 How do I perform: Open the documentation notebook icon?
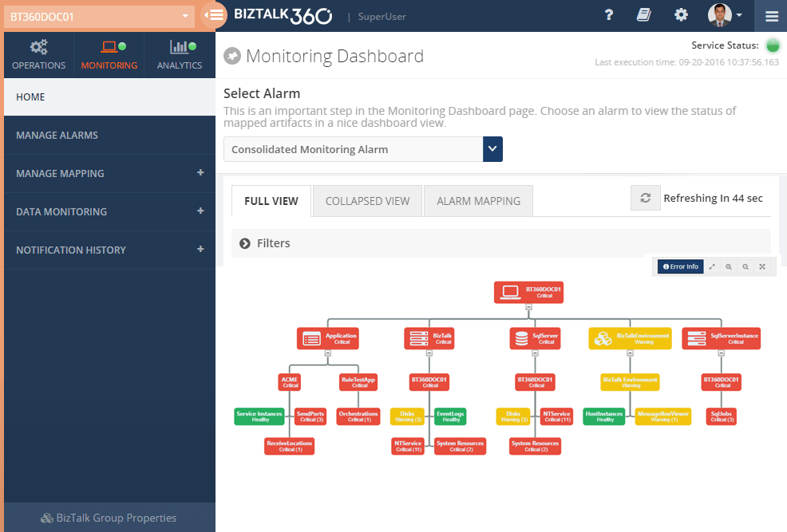644,15
